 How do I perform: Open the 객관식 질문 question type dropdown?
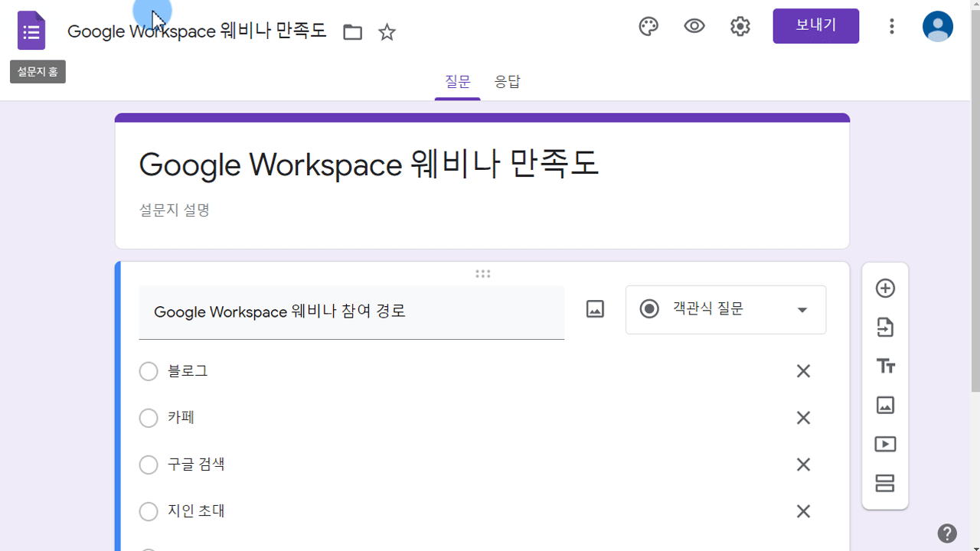(x=726, y=310)
